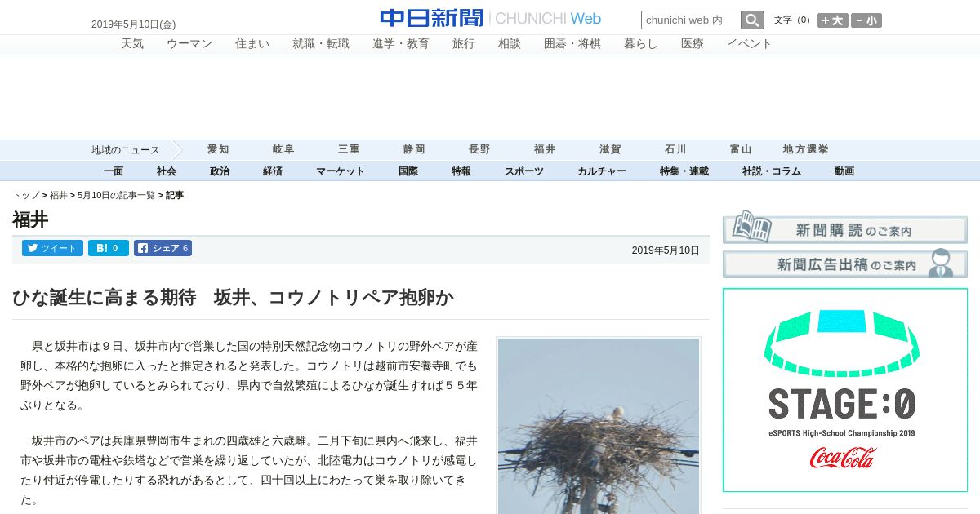Open the 住まい menu item
The width and height of the screenshot is (980, 514).
click(x=252, y=44)
